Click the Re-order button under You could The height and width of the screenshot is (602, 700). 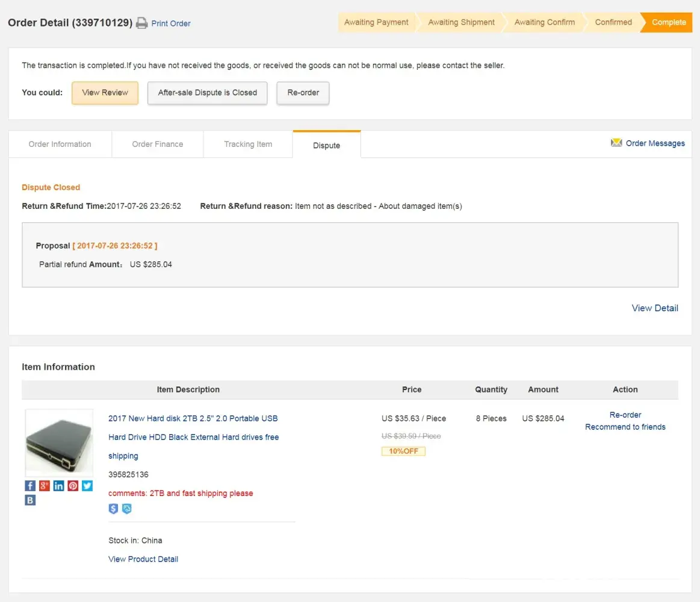tap(303, 93)
